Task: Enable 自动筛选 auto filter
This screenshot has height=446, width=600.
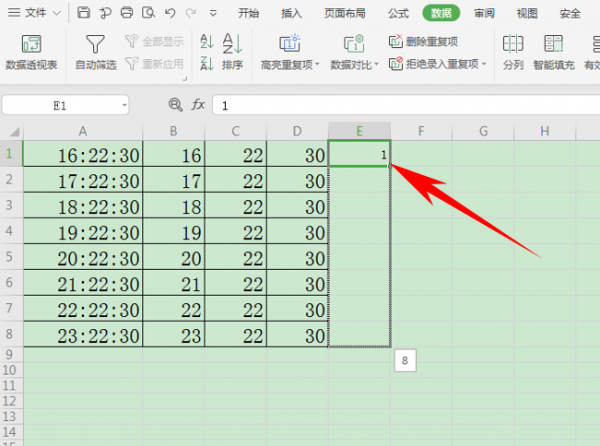Action: click(x=95, y=52)
